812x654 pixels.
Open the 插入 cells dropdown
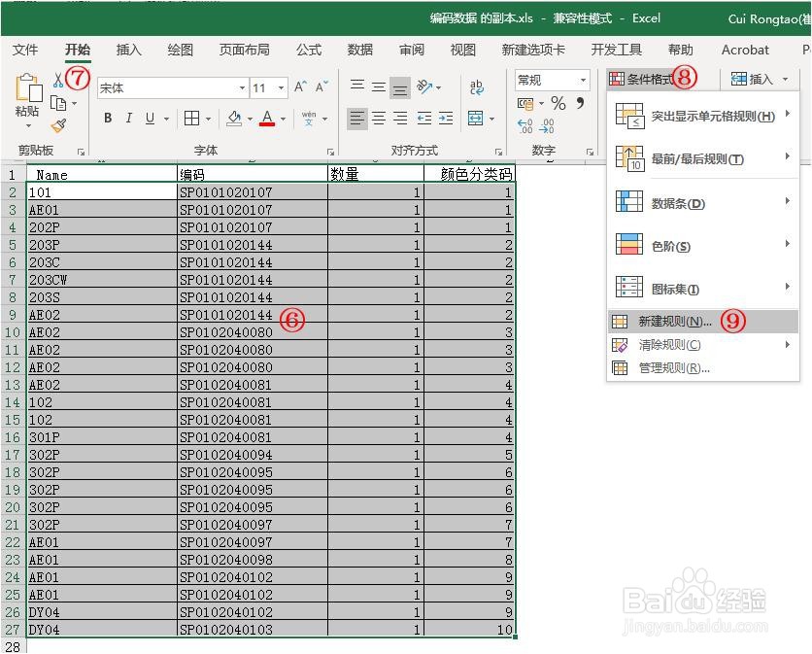pyautogui.click(x=786, y=80)
